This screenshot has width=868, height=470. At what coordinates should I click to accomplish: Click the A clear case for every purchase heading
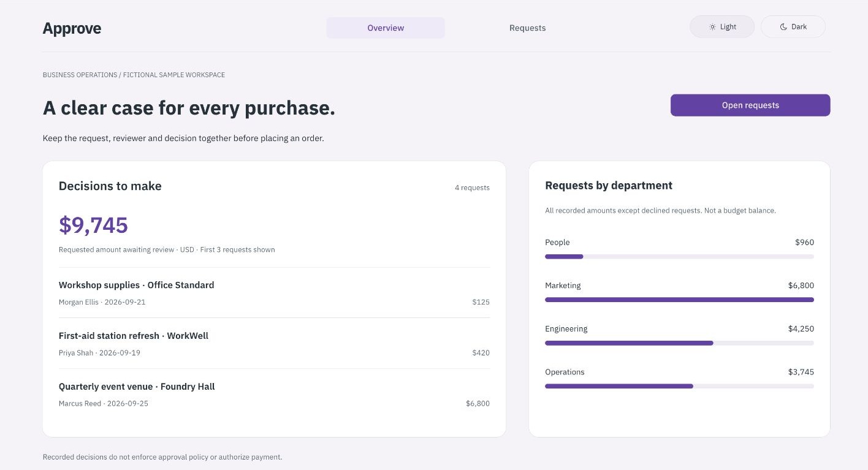pyautogui.click(x=189, y=108)
